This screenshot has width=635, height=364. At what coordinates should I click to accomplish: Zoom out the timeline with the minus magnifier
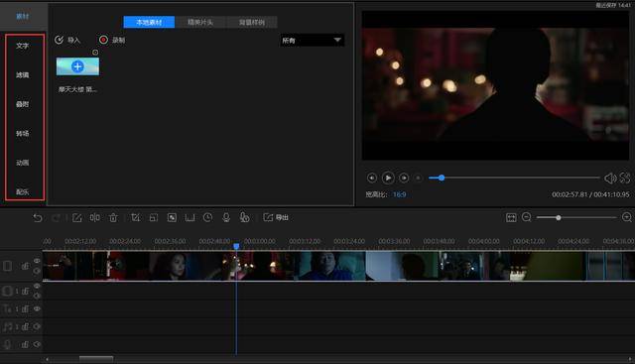point(527,217)
